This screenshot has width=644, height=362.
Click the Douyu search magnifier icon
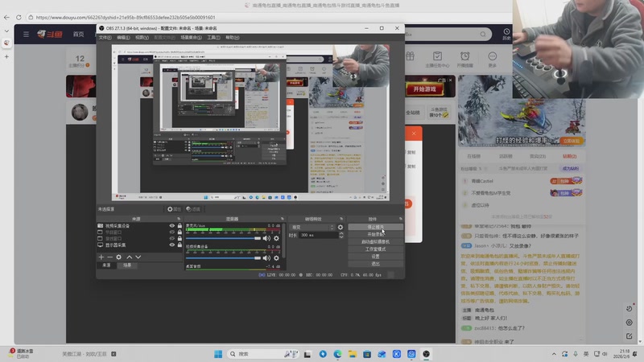tap(483, 35)
